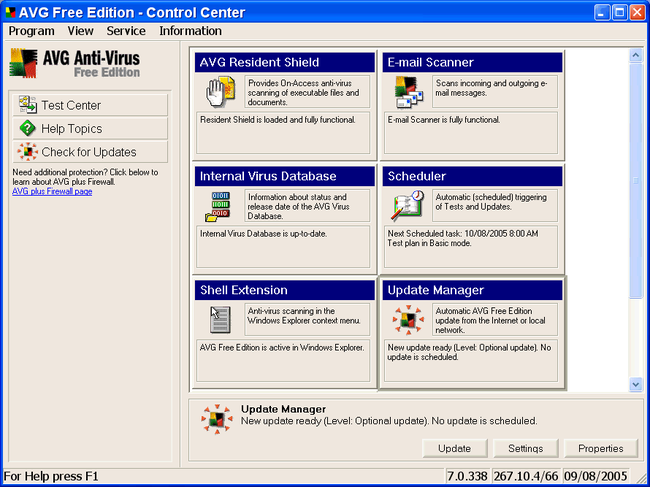Select the Scheduler tile header
The width and height of the screenshot is (650, 487).
(x=473, y=176)
